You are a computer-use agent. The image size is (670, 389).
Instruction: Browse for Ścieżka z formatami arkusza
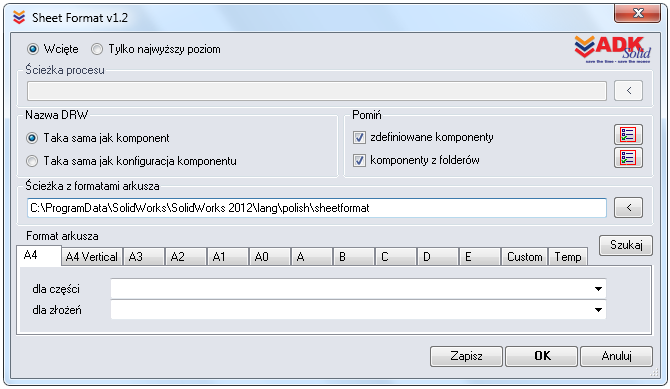coord(628,208)
